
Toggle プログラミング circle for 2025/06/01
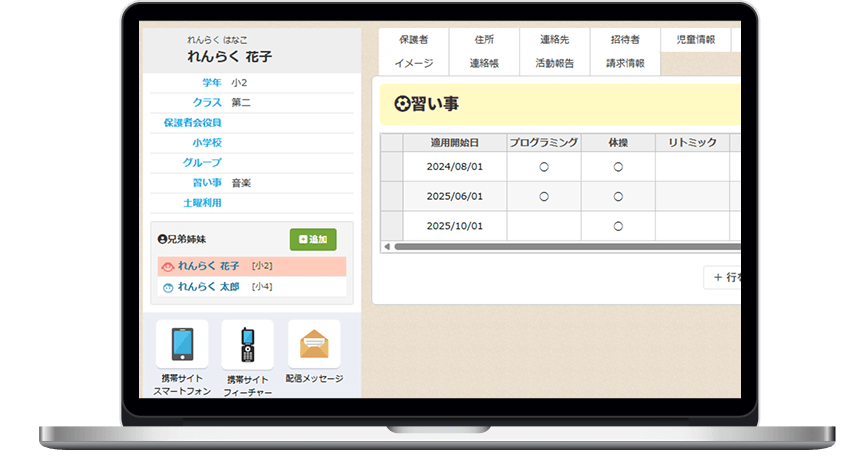tap(544, 196)
